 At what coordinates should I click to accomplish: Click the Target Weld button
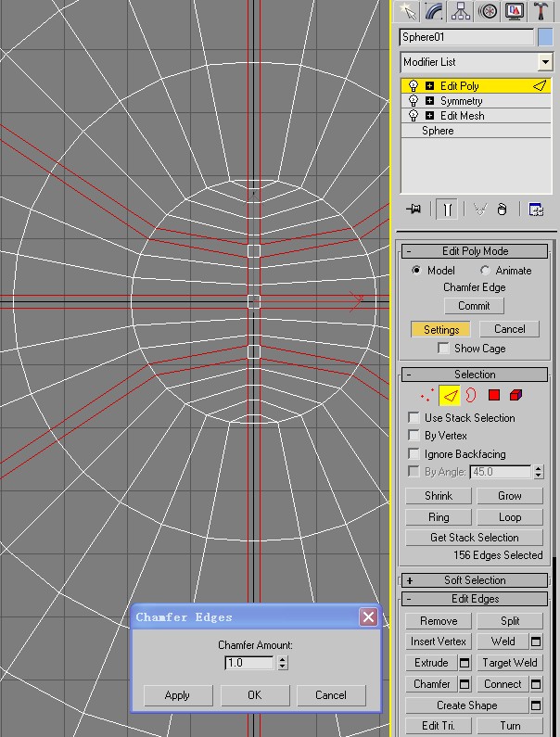click(x=510, y=663)
